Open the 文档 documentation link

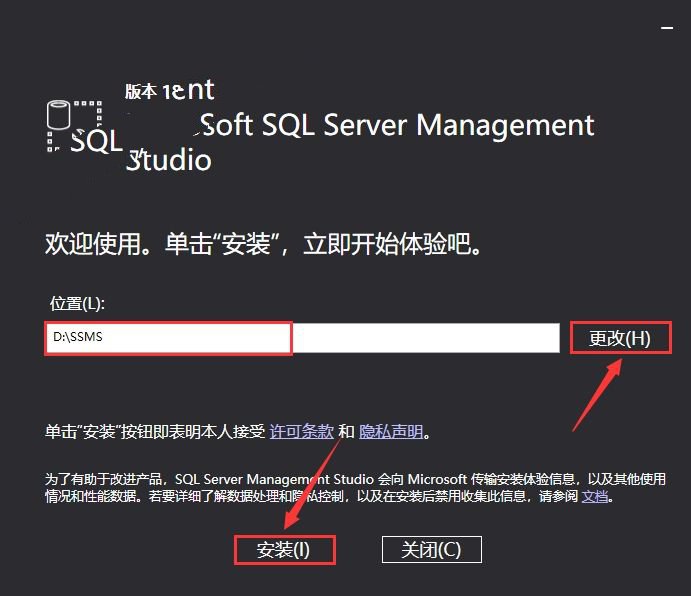pos(595,496)
